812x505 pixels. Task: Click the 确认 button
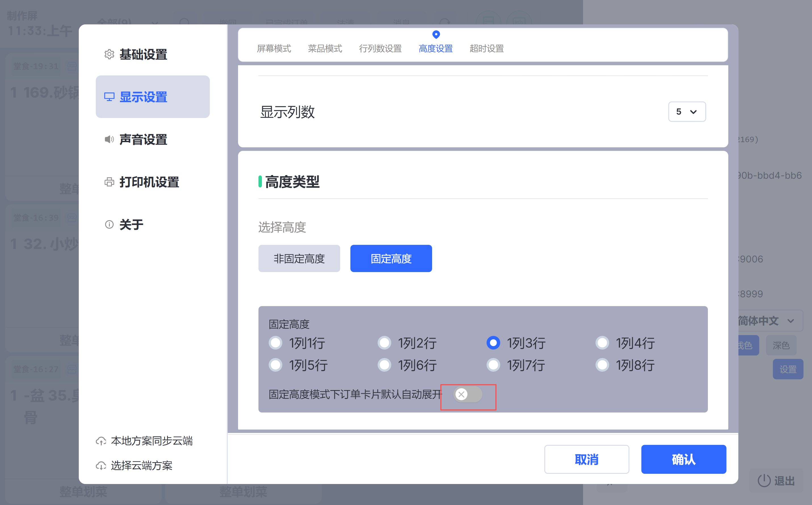pyautogui.click(x=683, y=459)
